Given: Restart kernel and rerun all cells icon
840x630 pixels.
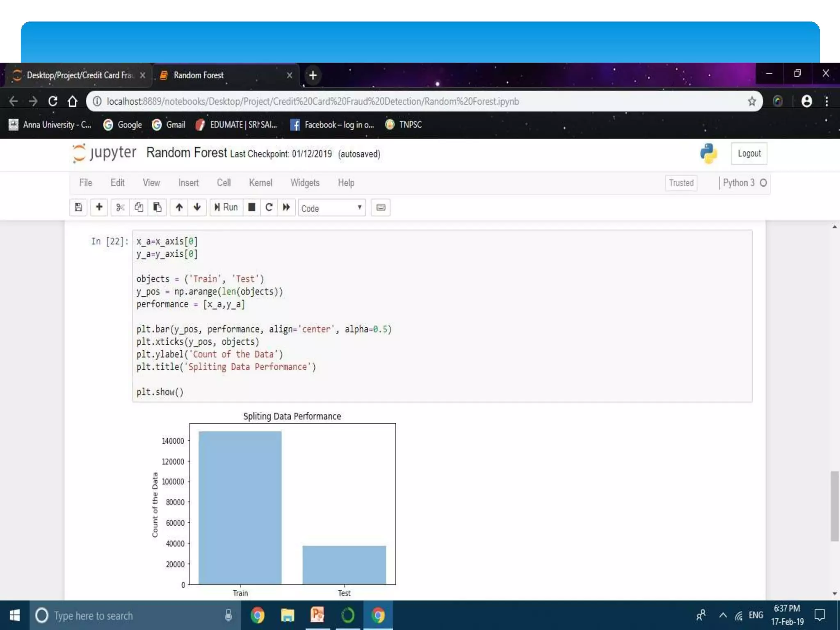Looking at the screenshot, I should point(286,208).
